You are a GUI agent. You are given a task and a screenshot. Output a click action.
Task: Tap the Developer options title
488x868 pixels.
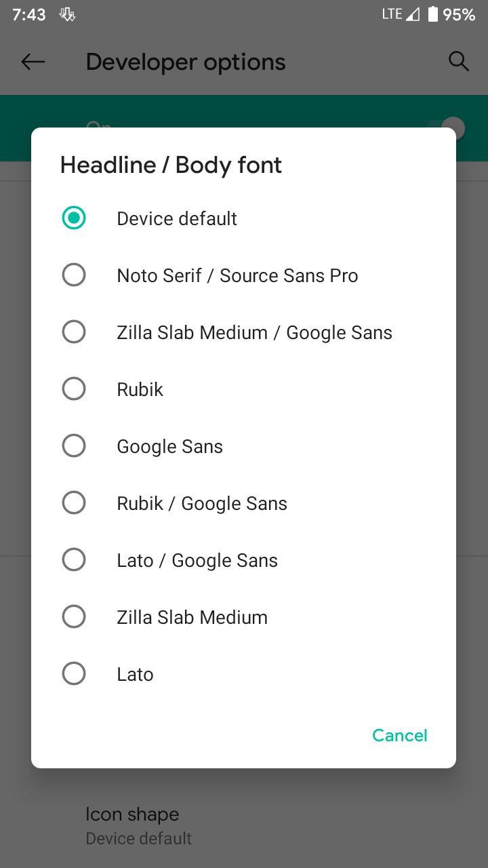pyautogui.click(x=186, y=62)
